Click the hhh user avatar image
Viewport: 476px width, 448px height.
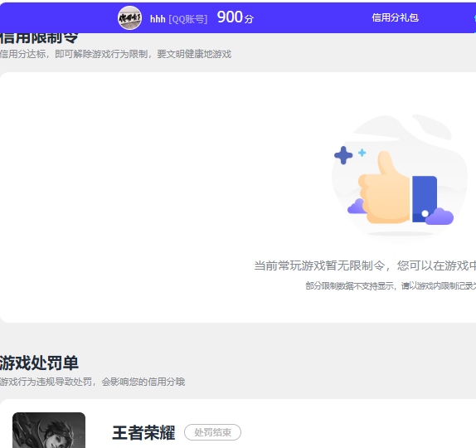pos(129,18)
